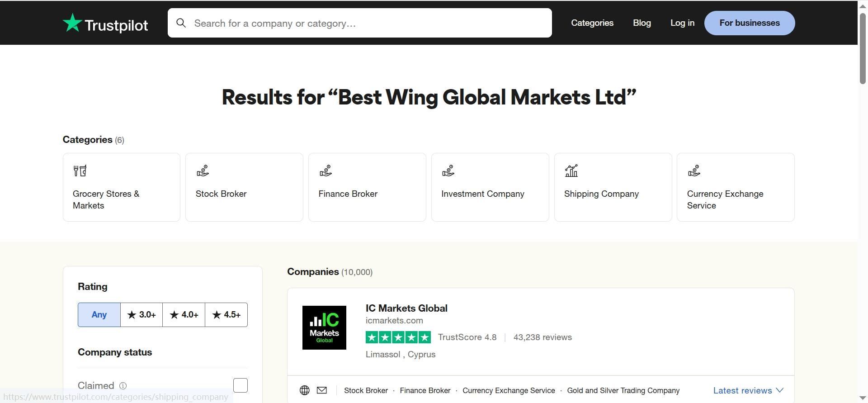
Task: Open IC Markets Global website globe icon
Action: (x=305, y=390)
